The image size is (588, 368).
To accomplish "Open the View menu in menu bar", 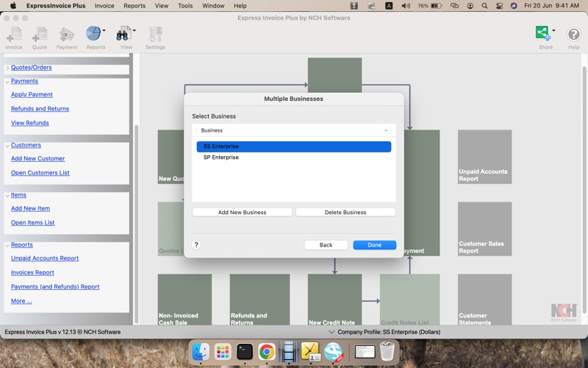I will point(162,6).
